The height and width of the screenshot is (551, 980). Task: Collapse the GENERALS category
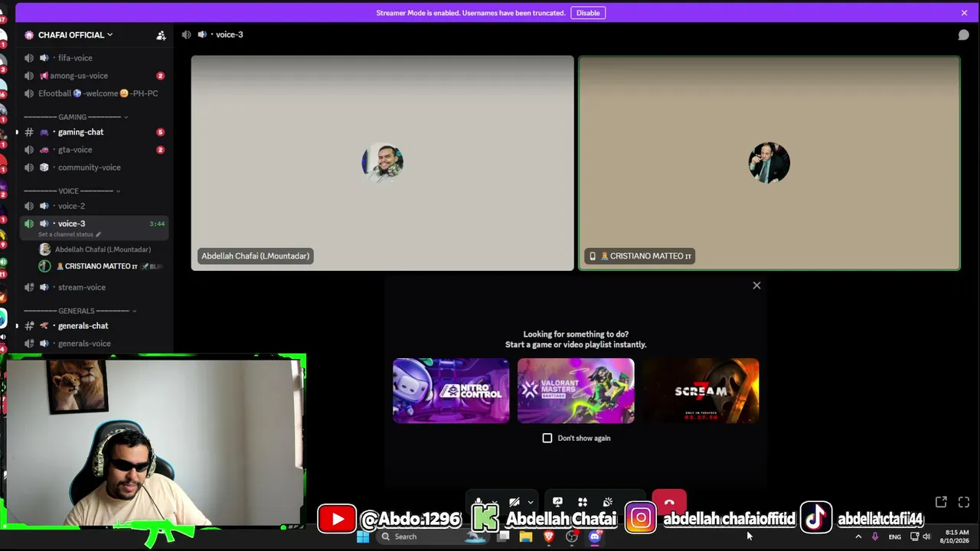tap(80, 311)
